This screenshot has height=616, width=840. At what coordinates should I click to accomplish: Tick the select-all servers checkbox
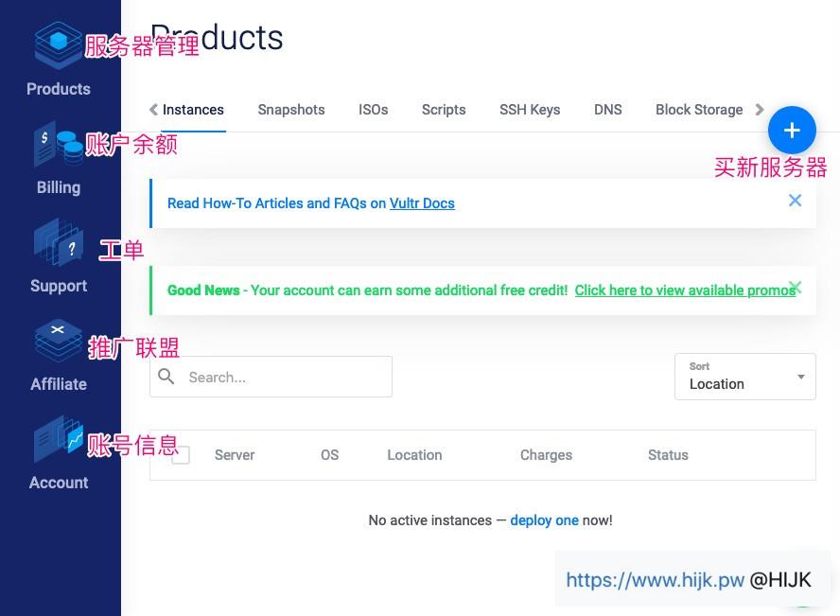click(181, 455)
